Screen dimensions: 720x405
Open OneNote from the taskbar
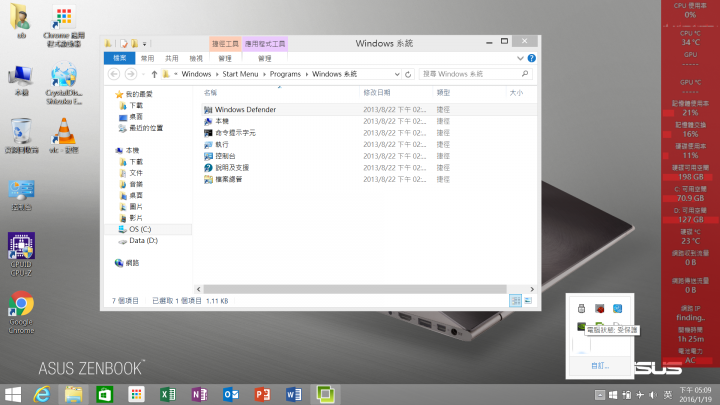coord(199,394)
